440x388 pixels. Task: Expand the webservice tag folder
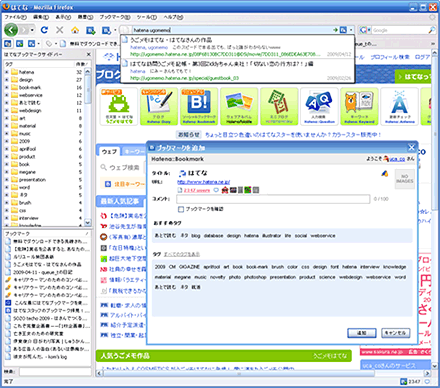tap(7, 95)
